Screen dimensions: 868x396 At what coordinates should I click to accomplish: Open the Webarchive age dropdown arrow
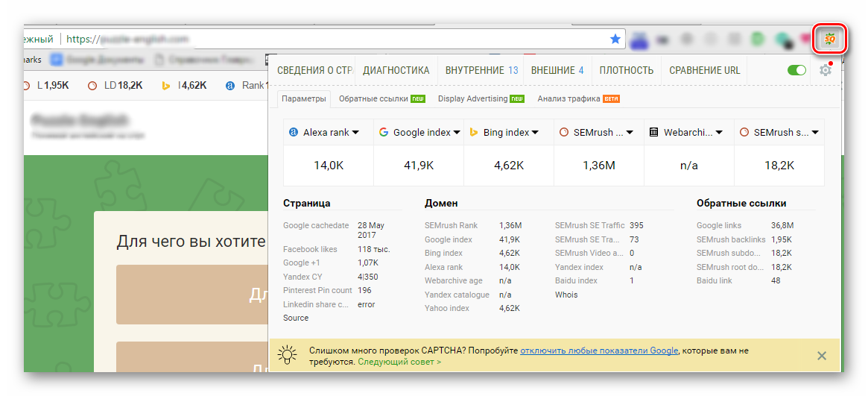(x=718, y=133)
